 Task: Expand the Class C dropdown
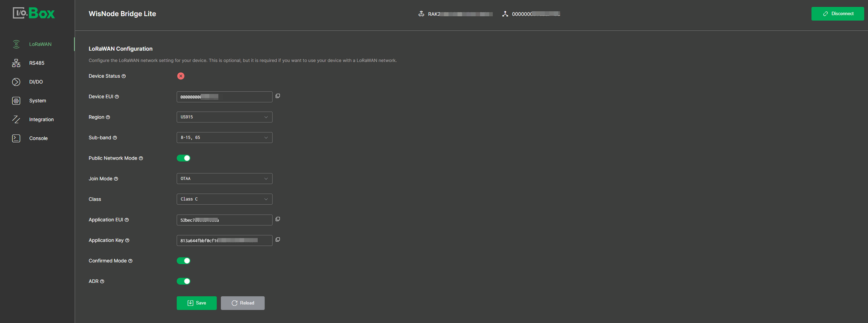point(224,199)
